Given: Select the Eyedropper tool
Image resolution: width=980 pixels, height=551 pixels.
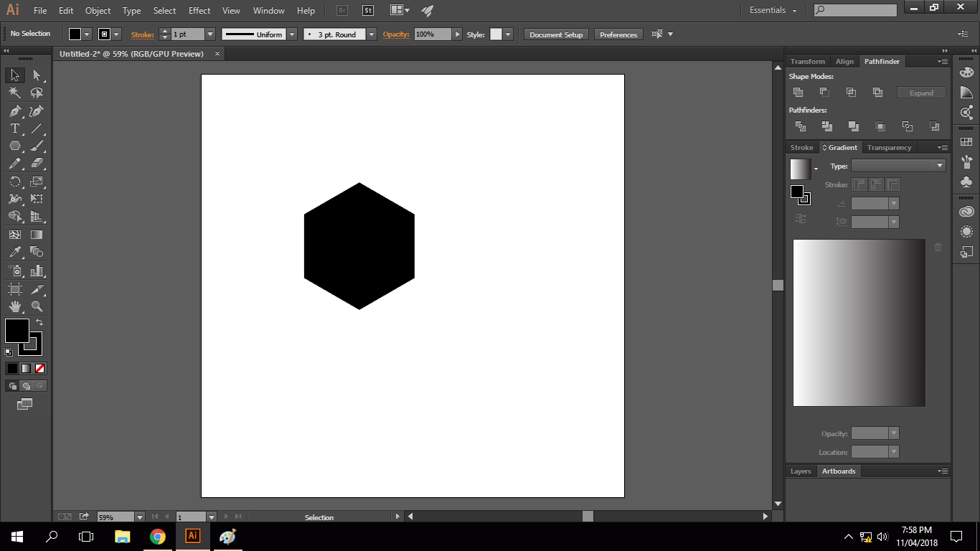Looking at the screenshot, I should coord(14,252).
